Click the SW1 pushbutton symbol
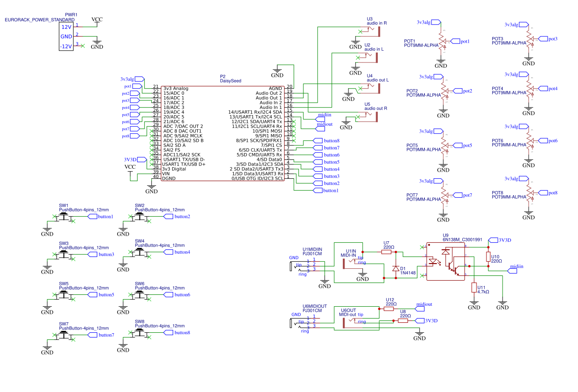The height and width of the screenshot is (392, 578). click(64, 217)
